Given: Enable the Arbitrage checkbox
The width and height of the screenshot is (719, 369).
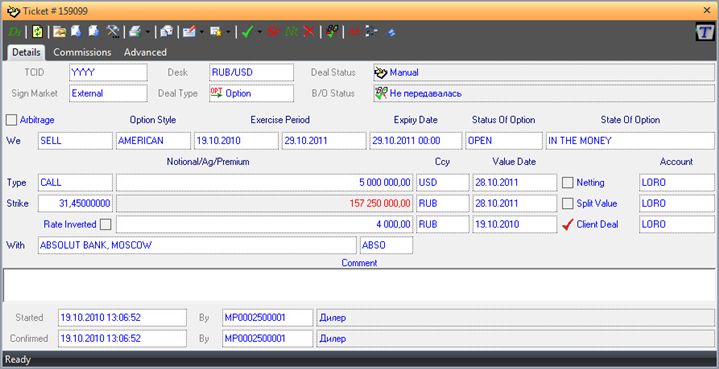Looking at the screenshot, I should [11, 120].
